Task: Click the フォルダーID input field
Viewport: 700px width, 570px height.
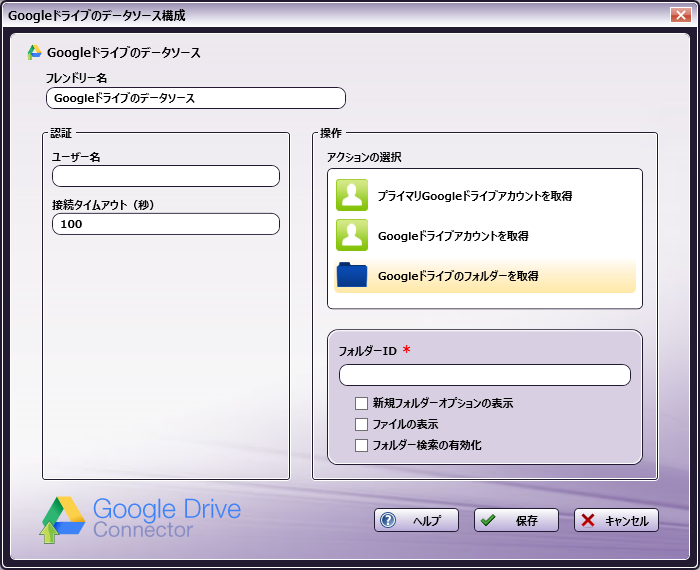Action: click(485, 375)
